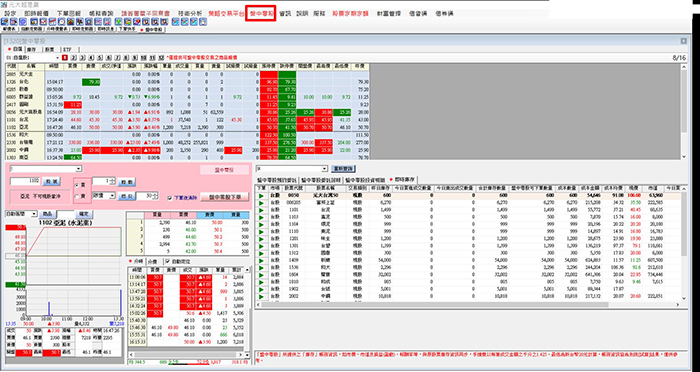Click green order arrow for stock 2002 in inventory
Image resolution: width=700 pixels, height=372 pixels.
[261, 296]
